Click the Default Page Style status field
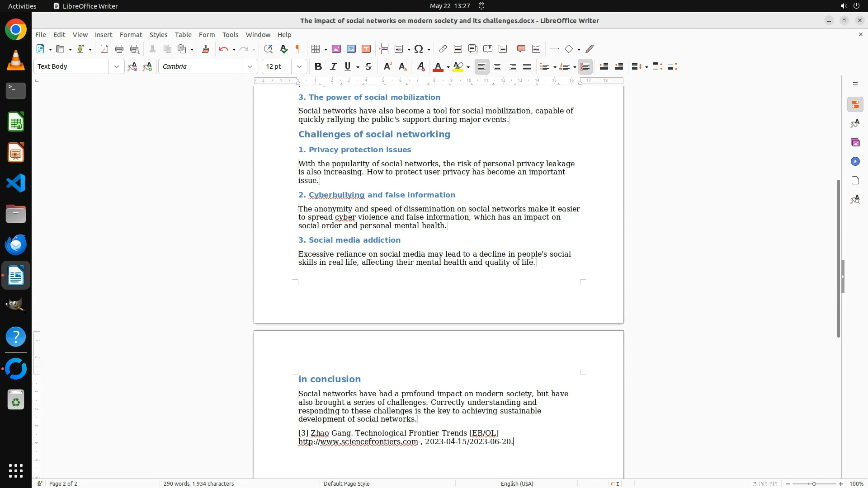The width and height of the screenshot is (868, 488). [346, 483]
